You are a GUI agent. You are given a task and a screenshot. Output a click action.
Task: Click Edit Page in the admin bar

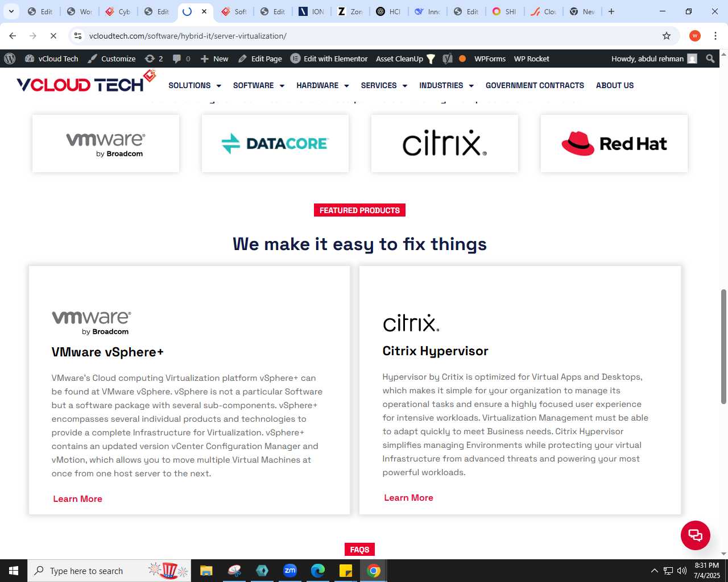260,59
